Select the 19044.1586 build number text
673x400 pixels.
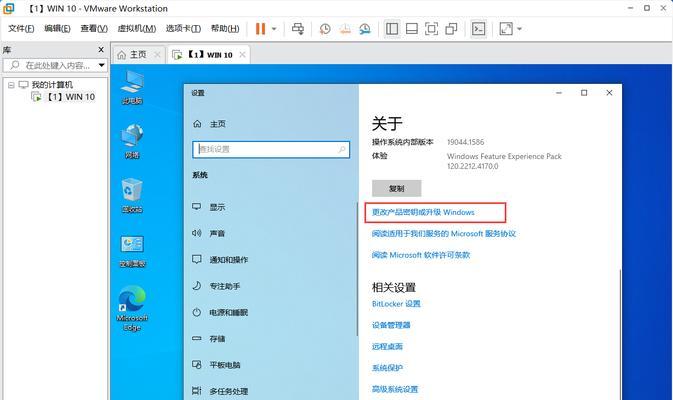465,142
